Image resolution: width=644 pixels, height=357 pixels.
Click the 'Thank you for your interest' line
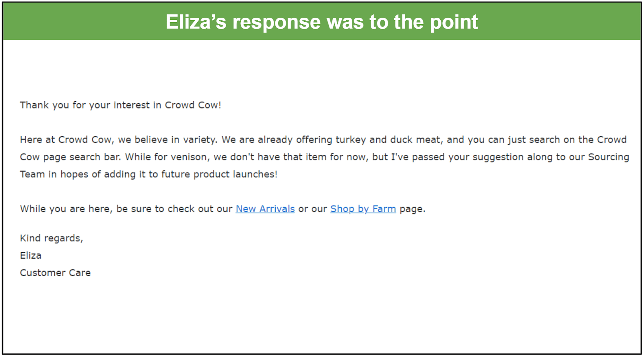tap(120, 105)
